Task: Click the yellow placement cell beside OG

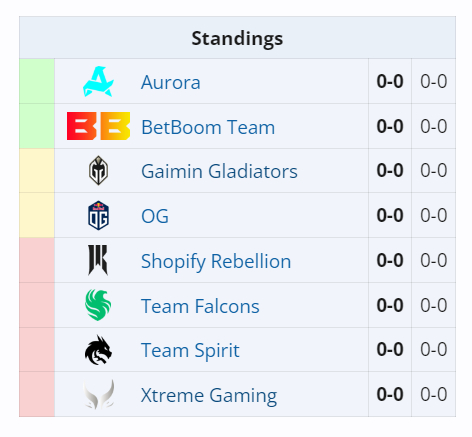Action: tap(37, 215)
